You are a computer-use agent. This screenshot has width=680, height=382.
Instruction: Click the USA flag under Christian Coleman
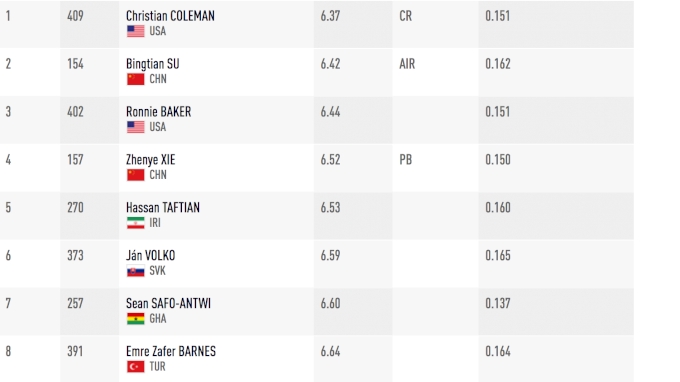point(135,31)
